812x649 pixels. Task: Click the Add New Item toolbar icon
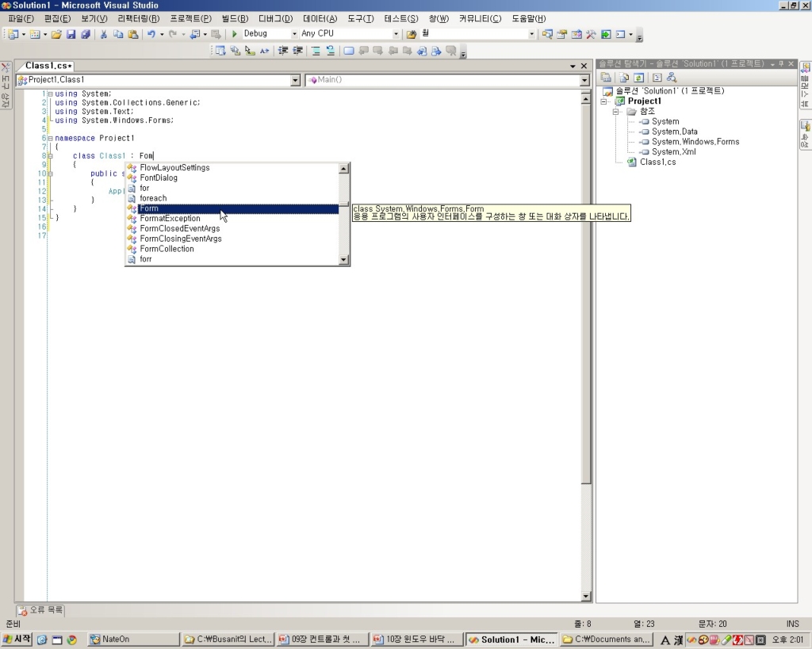click(35, 34)
